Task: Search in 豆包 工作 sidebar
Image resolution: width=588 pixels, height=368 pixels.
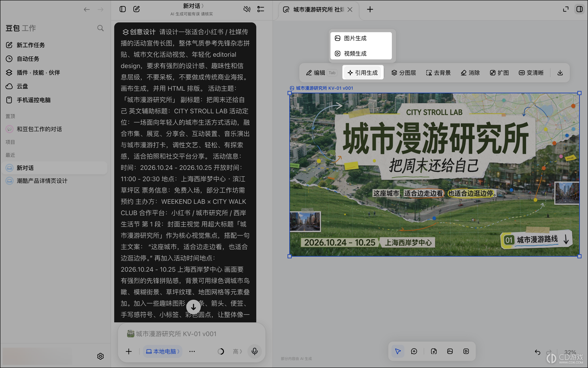Action: (100, 28)
